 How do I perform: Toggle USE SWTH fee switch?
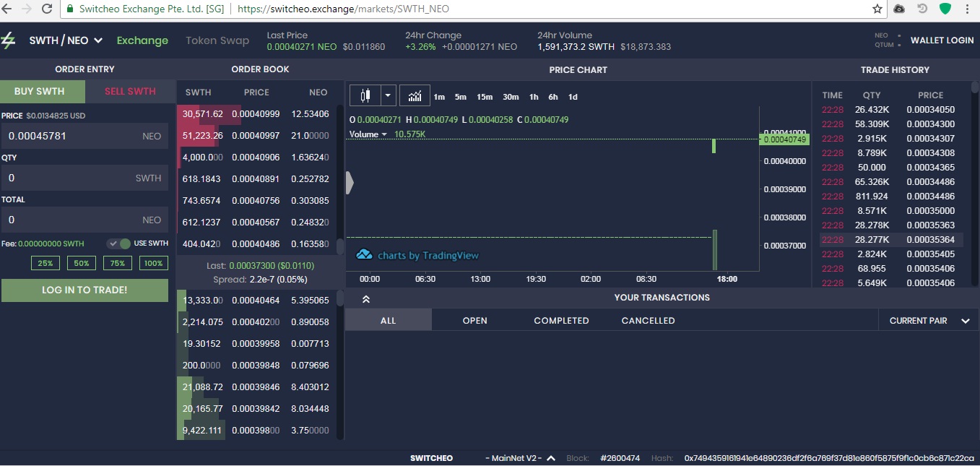[x=119, y=243]
